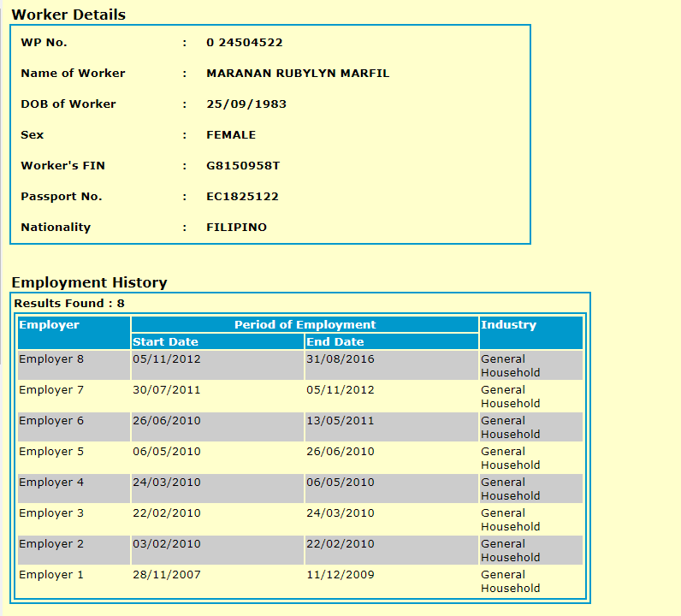Select the Start Date column header
The image size is (681, 616).
pyautogui.click(x=165, y=342)
